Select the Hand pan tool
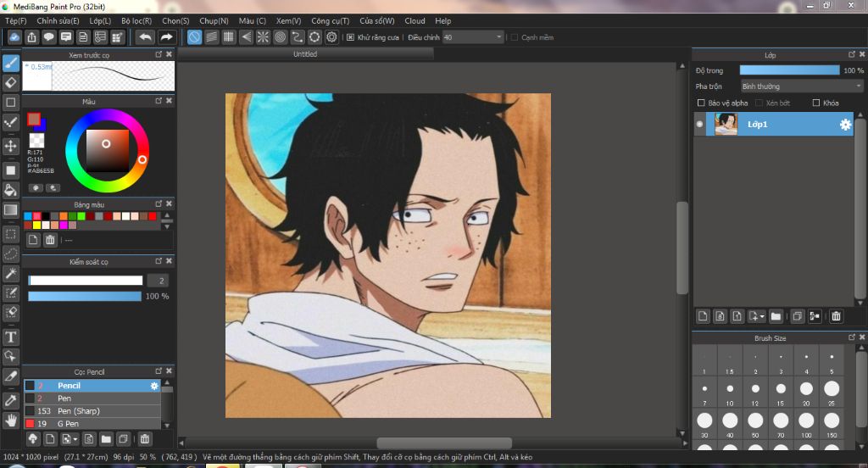 coord(10,420)
